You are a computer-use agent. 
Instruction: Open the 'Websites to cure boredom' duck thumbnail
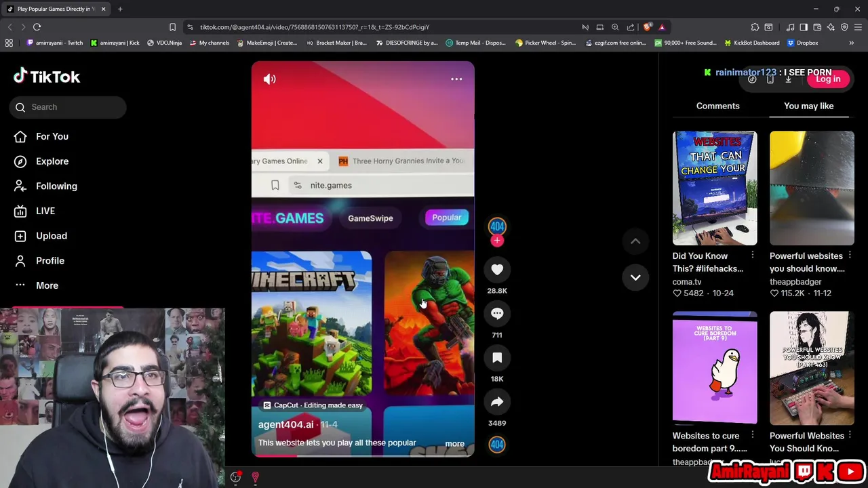pos(715,368)
